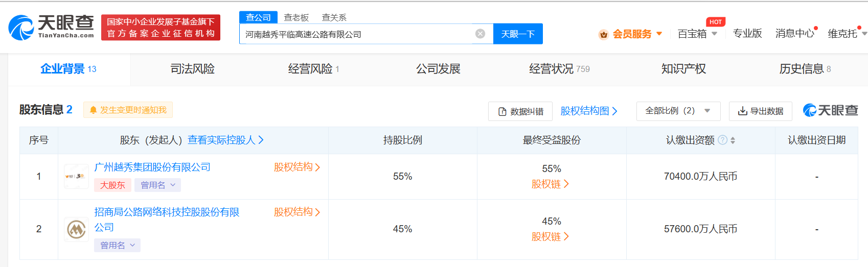
Task: Open 股权链 under 45% share
Action: (551, 236)
